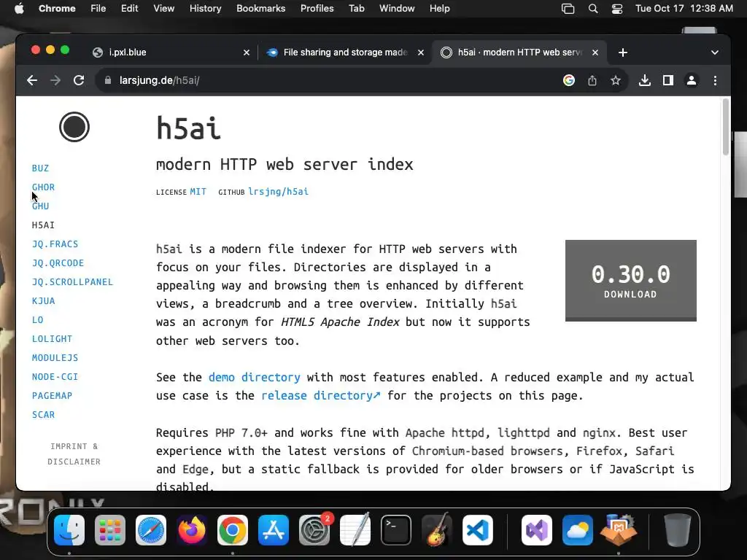Launch Finder from the Dock
This screenshot has width=747, height=560.
(x=69, y=530)
